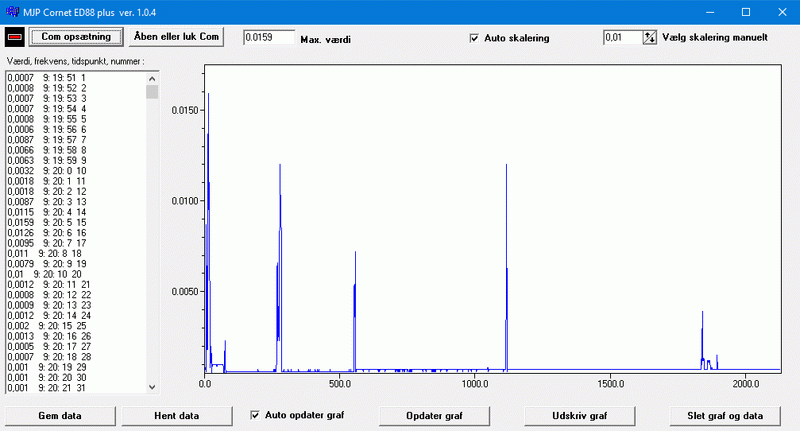Viewport: 800px width, 431px height.
Task: Select list row 0,0009 9:20:13 23
Action: click(x=76, y=306)
